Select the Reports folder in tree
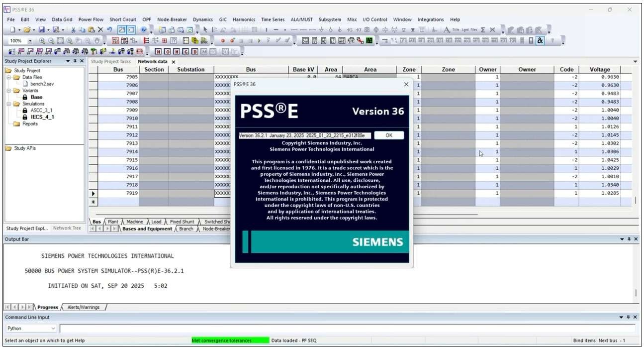644x349 pixels. coord(30,123)
